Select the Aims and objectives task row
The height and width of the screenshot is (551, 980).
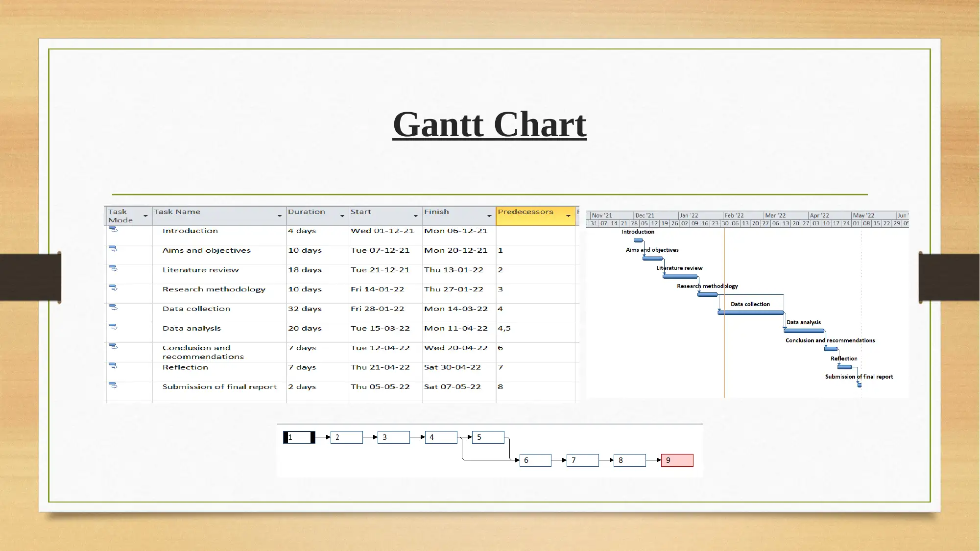tap(206, 250)
